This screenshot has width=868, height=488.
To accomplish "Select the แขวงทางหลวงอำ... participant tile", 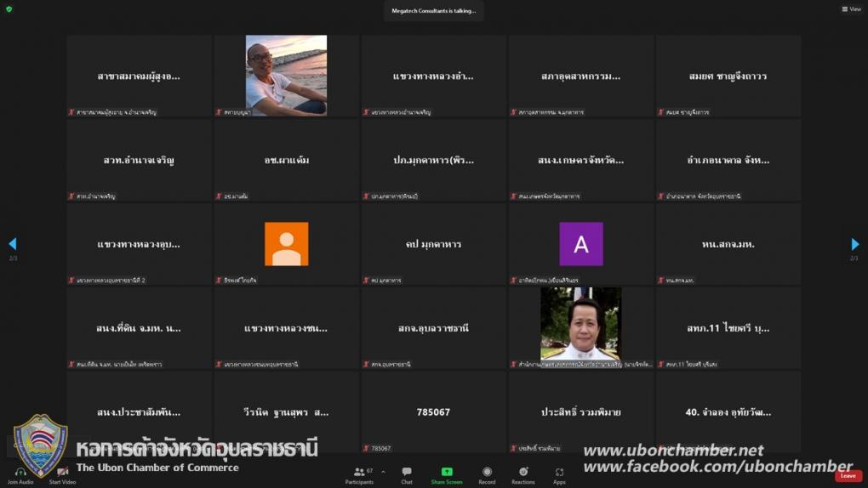I will point(433,76).
